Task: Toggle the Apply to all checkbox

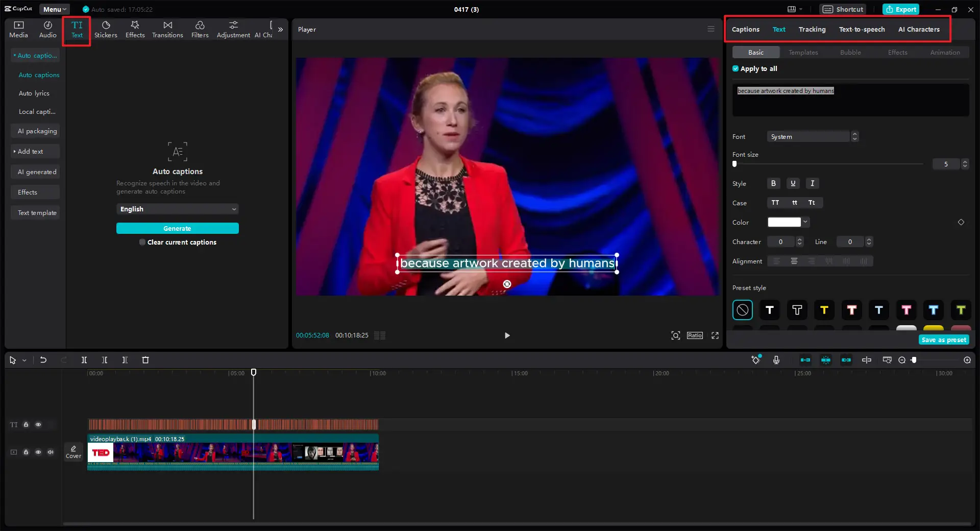Action: 736,68
